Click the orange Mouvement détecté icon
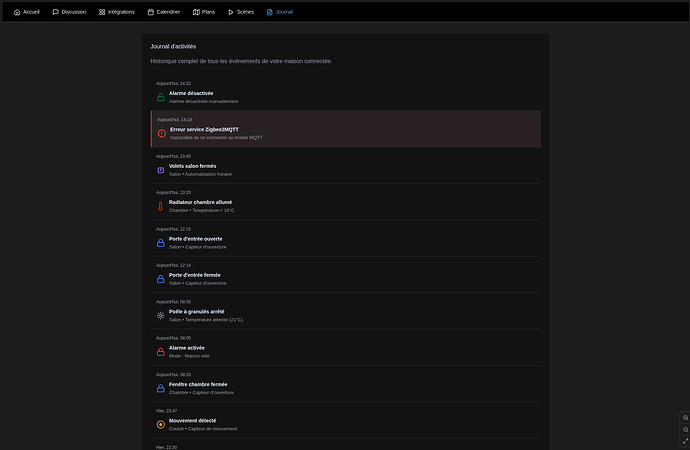The image size is (690, 450). tap(160, 424)
